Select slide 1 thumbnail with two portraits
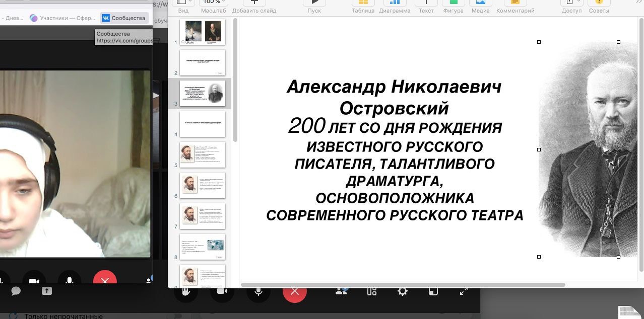 tap(203, 32)
